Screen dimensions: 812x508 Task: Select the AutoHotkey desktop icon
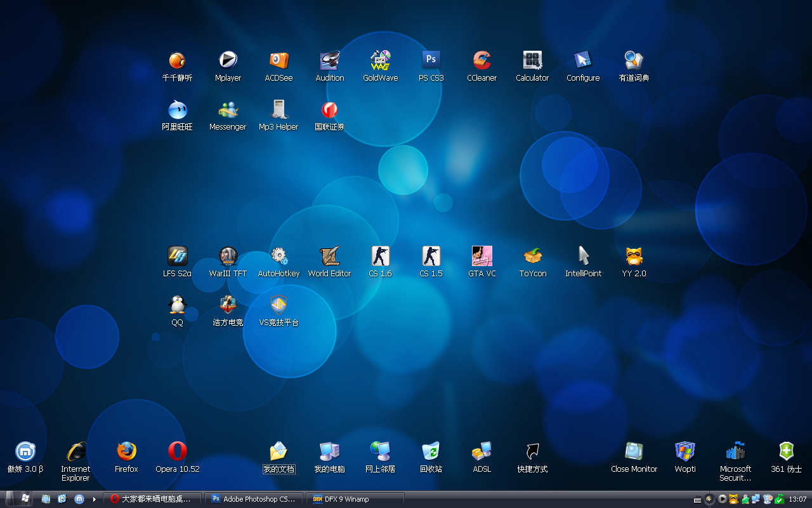(x=278, y=262)
